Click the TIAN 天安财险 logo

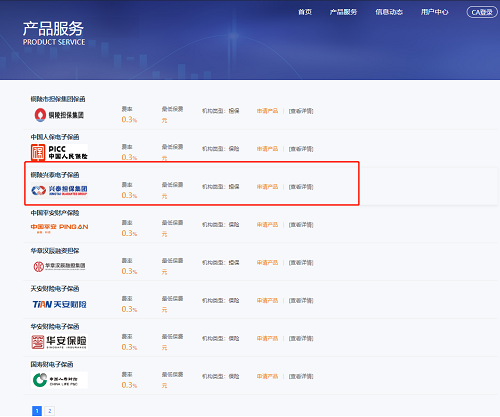[59, 304]
